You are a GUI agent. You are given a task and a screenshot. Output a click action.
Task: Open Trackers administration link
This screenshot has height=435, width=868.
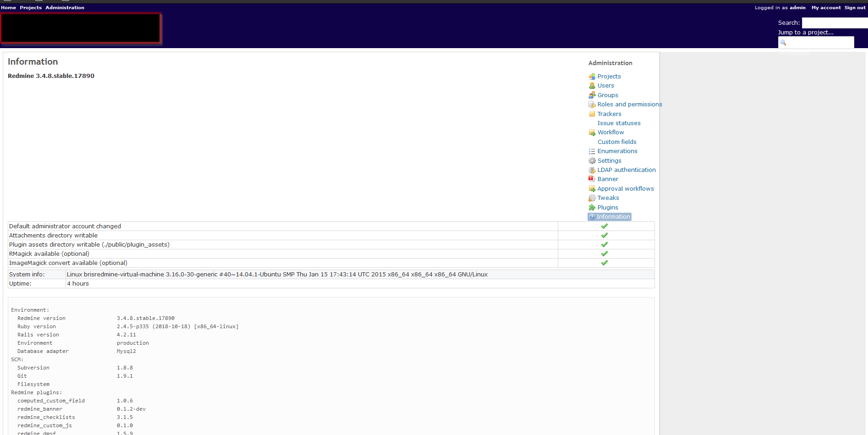[x=610, y=114]
